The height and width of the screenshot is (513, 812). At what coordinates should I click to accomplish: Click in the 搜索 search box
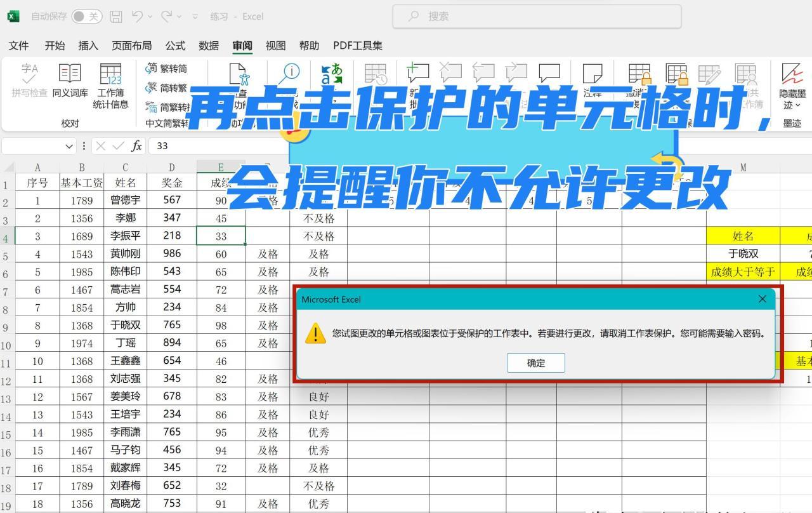pos(537,17)
